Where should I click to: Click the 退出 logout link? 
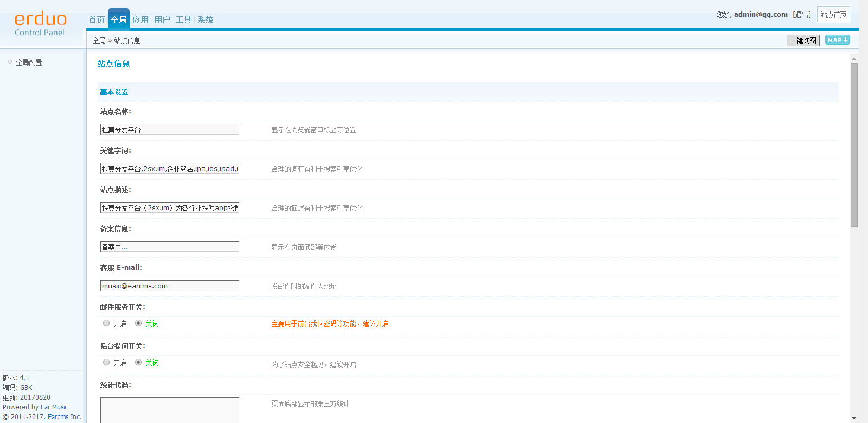[802, 15]
